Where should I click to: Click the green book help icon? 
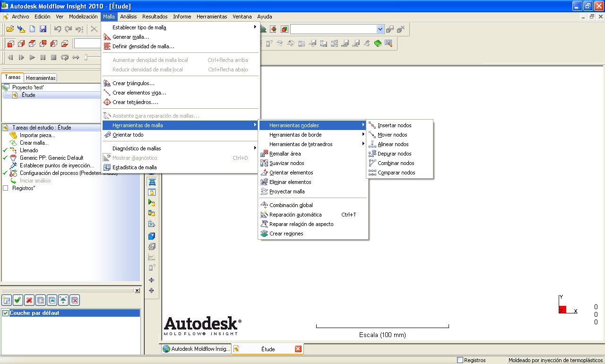point(378,43)
